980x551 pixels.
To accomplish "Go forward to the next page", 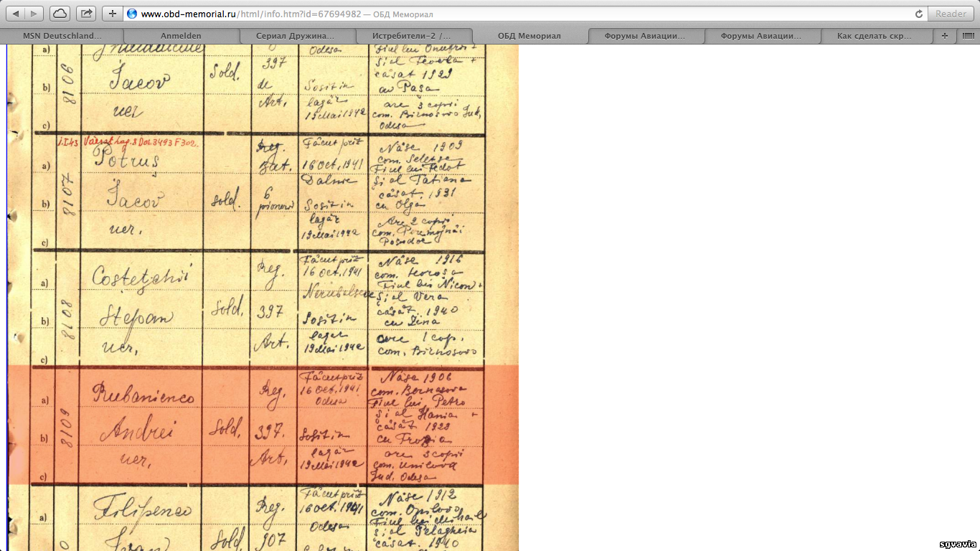I will (34, 14).
